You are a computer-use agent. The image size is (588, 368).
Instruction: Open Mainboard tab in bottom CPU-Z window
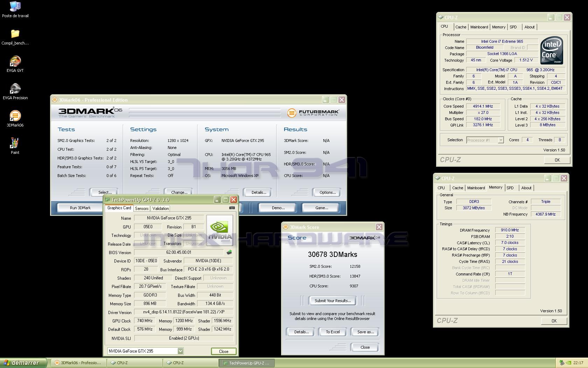coord(476,188)
